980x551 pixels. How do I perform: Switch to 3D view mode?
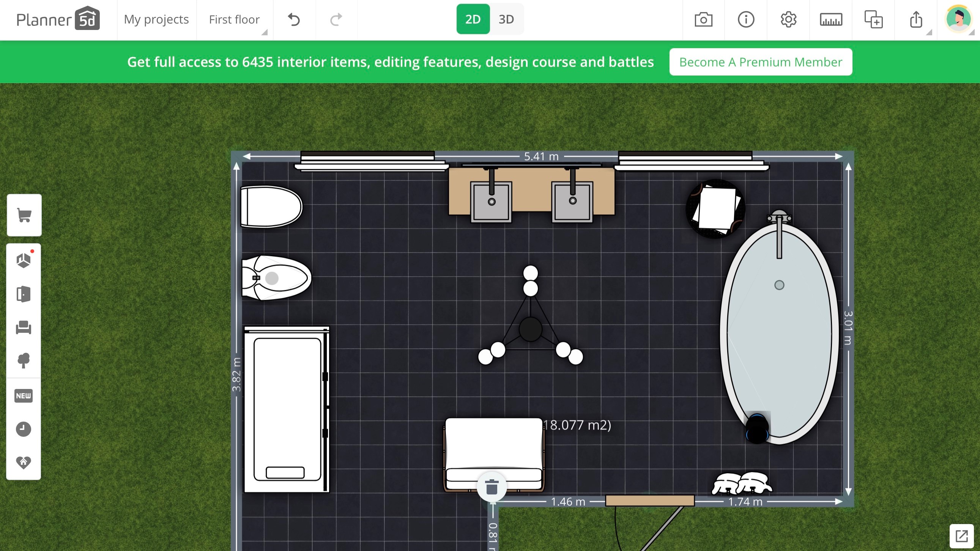[506, 19]
